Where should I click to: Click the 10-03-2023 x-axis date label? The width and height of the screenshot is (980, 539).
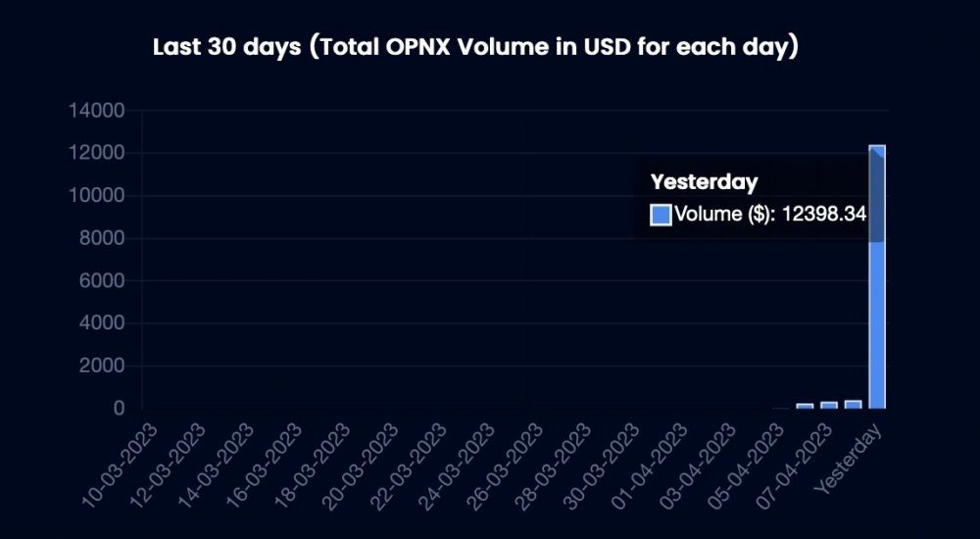click(120, 464)
